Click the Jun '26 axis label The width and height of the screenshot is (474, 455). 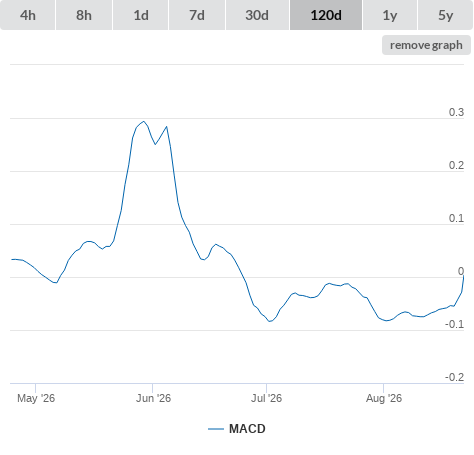coord(153,398)
